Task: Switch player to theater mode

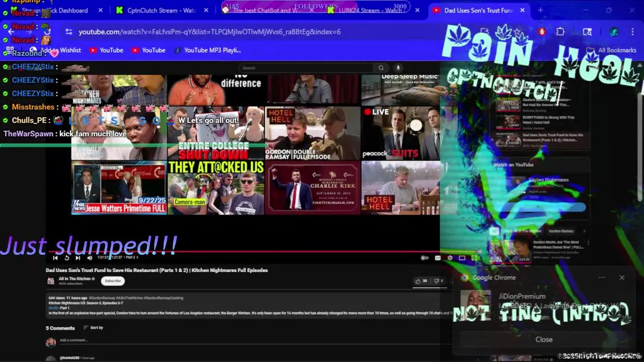Action: [x=462, y=258]
